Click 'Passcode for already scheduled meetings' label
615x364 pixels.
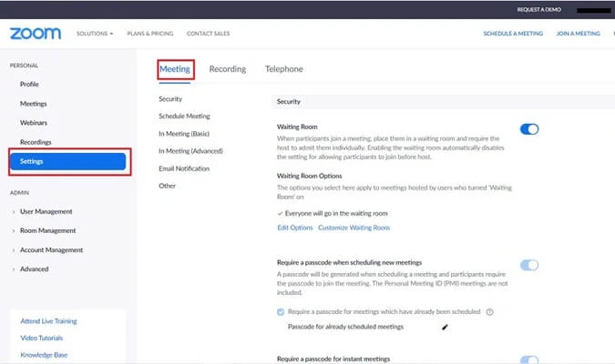pyautogui.click(x=345, y=327)
